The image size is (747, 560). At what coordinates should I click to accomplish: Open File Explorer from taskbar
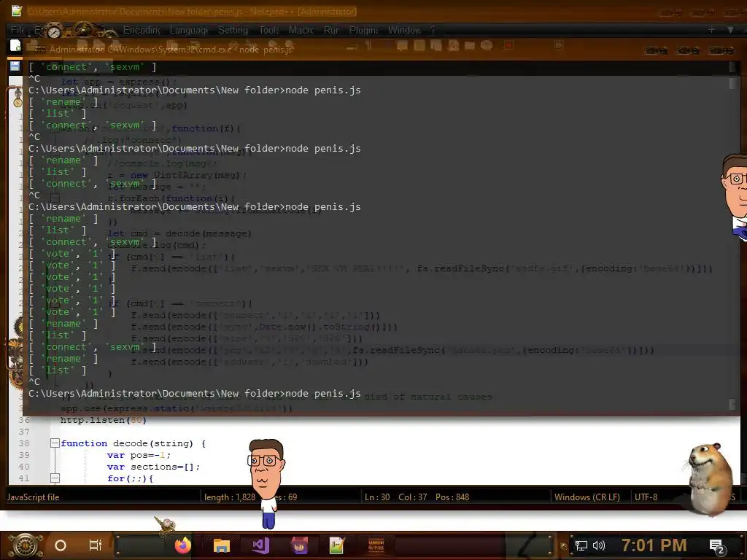click(222, 545)
